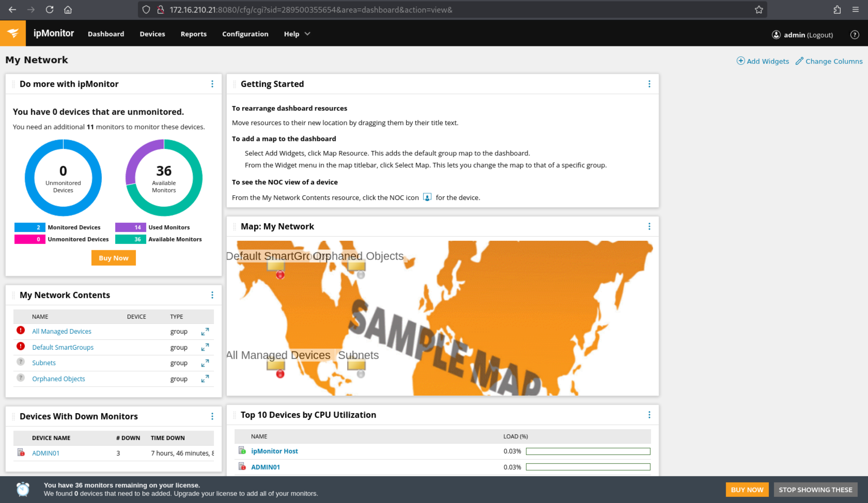Open expand icon for Default SmartGroups row

205,347
